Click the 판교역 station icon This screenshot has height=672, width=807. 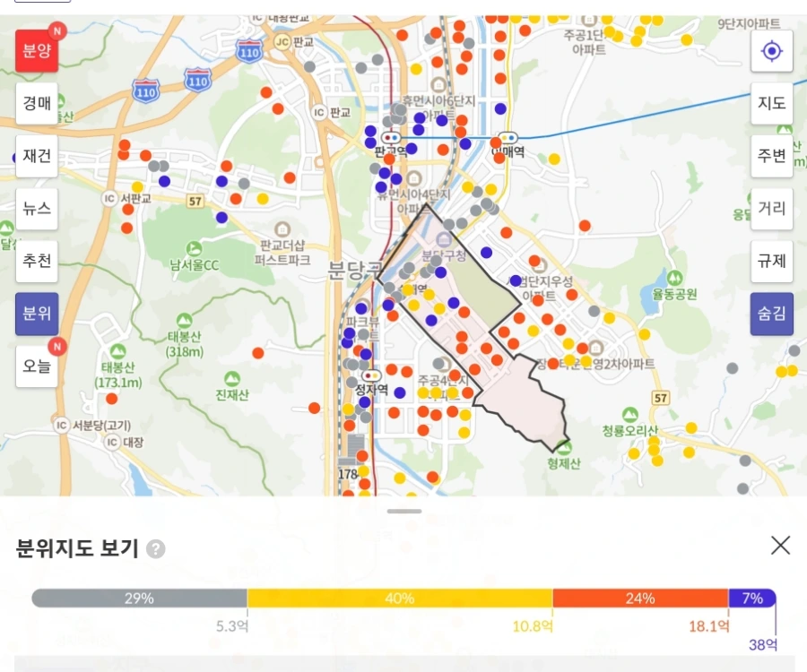coord(391,138)
